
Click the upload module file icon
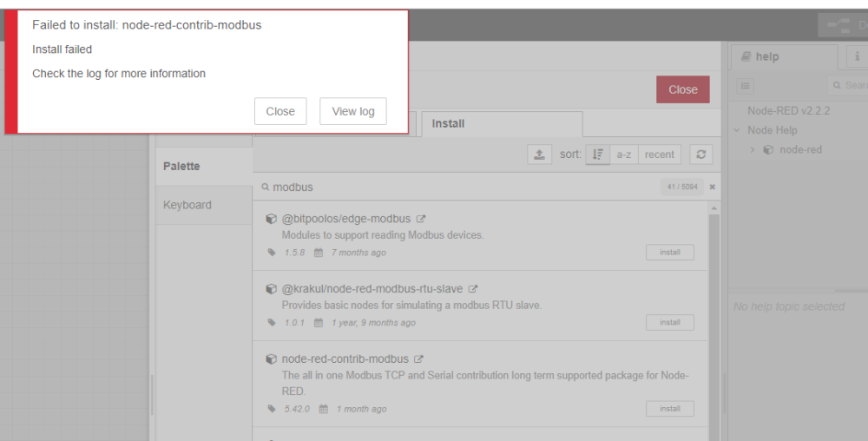coord(539,155)
